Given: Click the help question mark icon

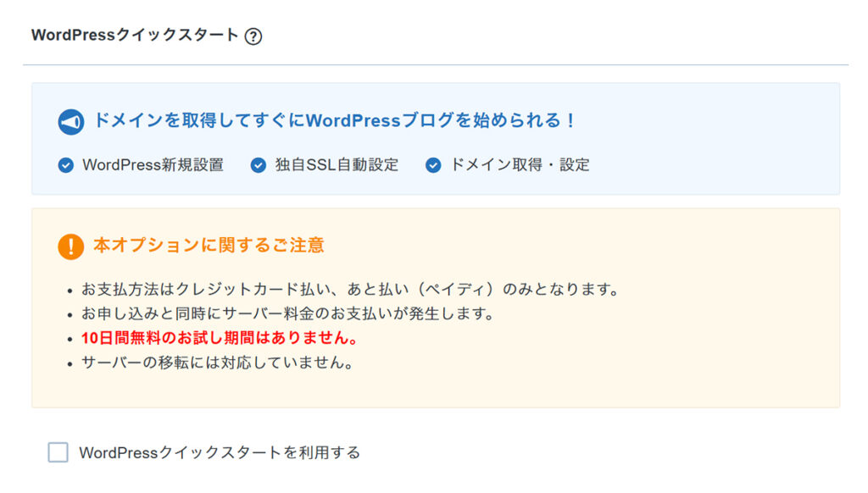Looking at the screenshot, I should [253, 36].
